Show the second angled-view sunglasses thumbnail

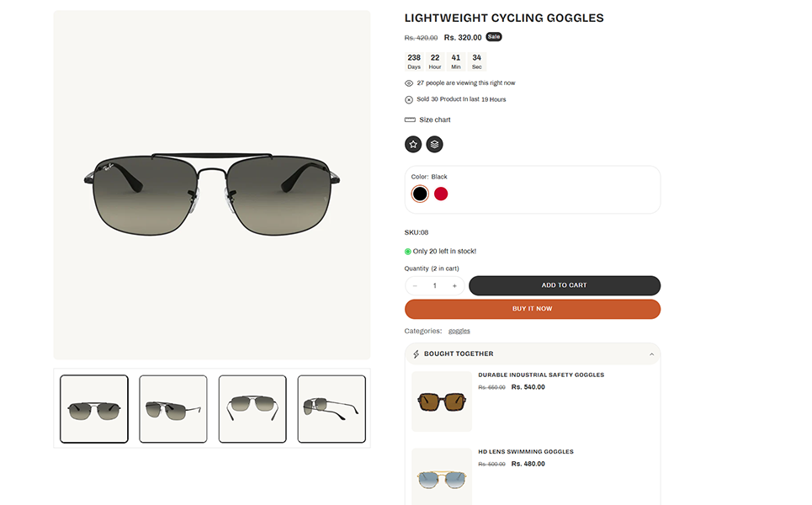coord(173,409)
